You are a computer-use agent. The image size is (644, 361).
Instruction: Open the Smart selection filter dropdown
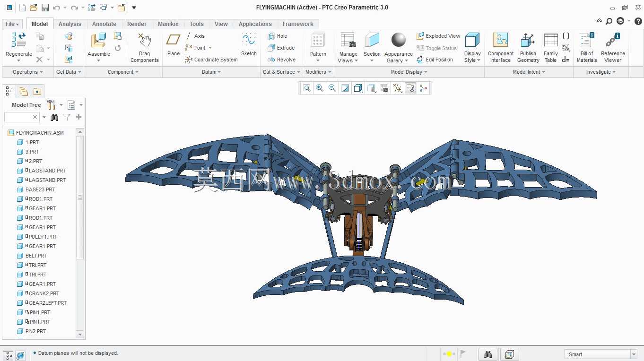(x=634, y=354)
